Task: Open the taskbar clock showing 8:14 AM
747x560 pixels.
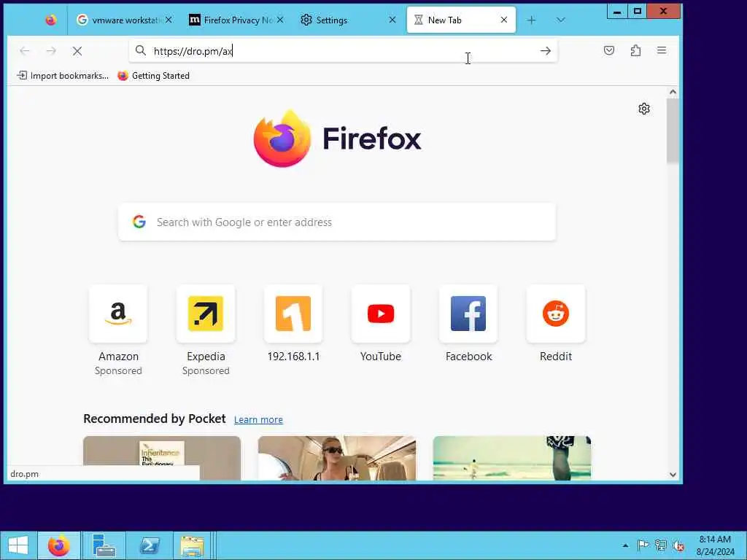Action: [x=715, y=545]
